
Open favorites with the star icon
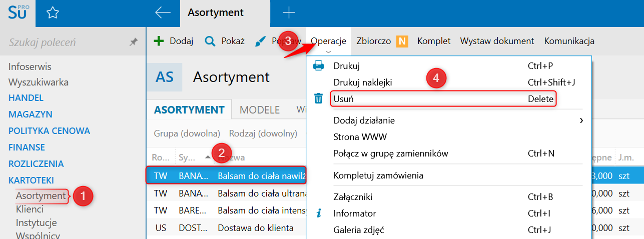[x=53, y=13]
